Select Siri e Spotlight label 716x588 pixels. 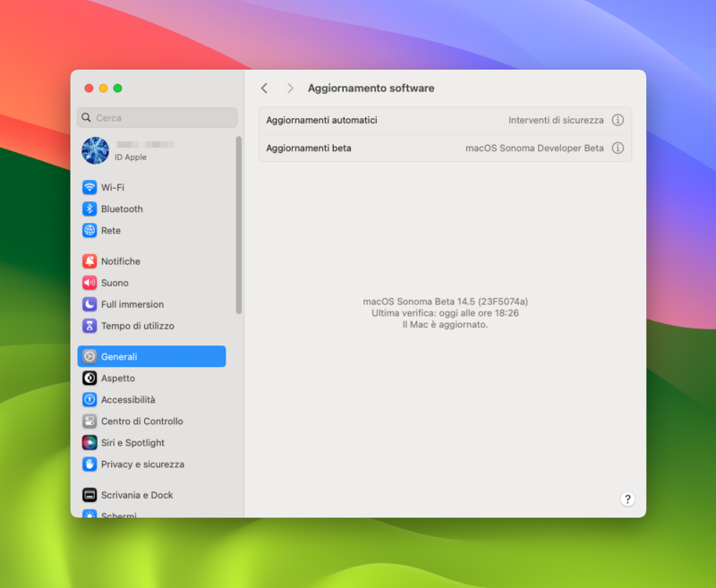(x=132, y=442)
